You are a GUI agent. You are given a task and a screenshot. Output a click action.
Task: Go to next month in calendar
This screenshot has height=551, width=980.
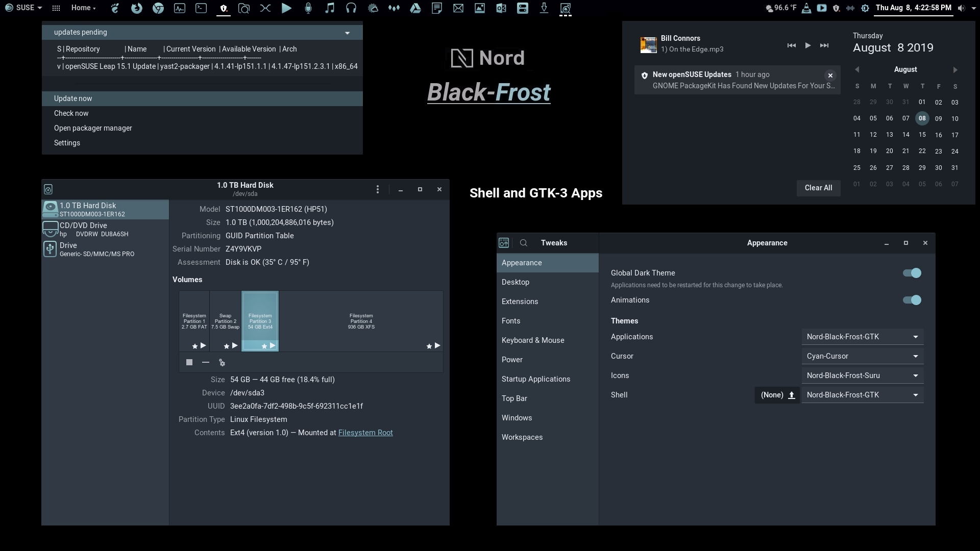point(955,69)
